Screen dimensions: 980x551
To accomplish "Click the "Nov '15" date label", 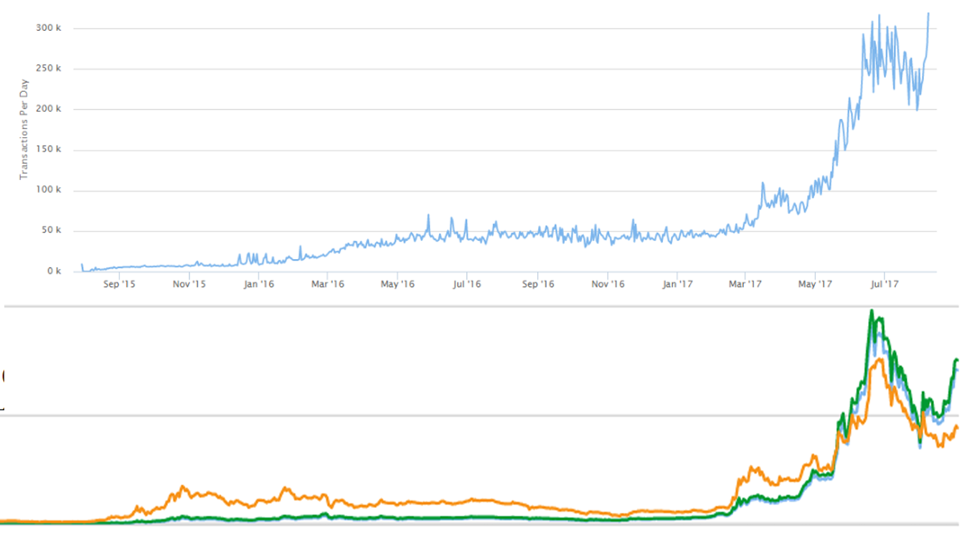I will point(189,285).
